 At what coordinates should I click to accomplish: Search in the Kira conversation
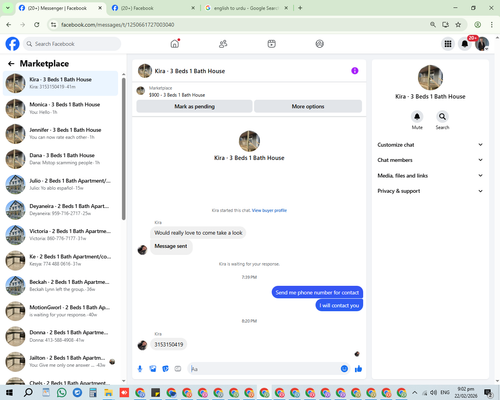442,117
